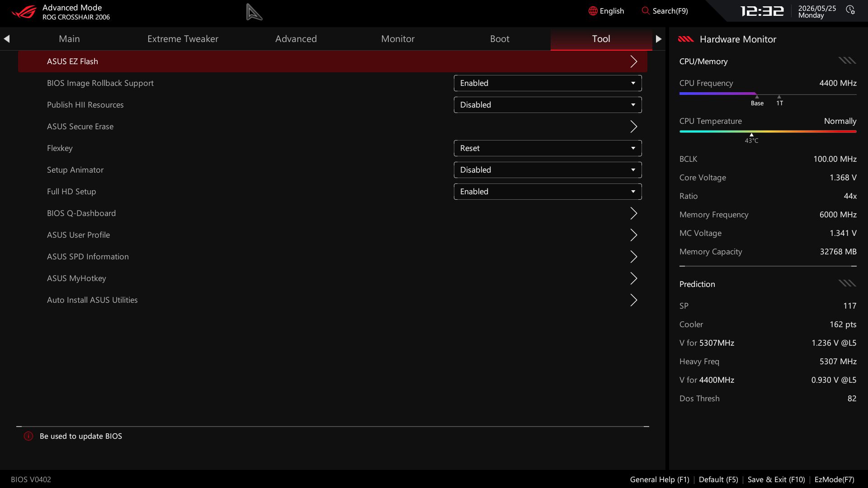Expand ASUS MyHotkey chevron
The width and height of the screenshot is (868, 488).
pyautogui.click(x=634, y=278)
